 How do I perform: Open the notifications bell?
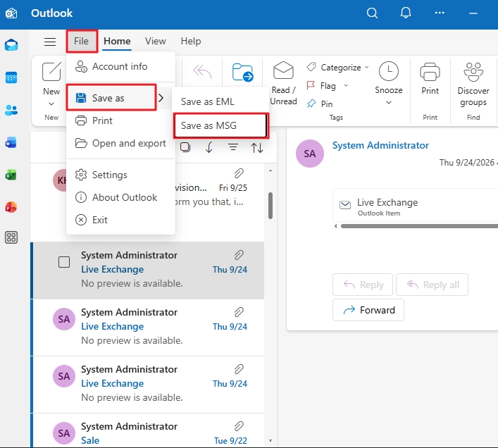click(x=406, y=13)
